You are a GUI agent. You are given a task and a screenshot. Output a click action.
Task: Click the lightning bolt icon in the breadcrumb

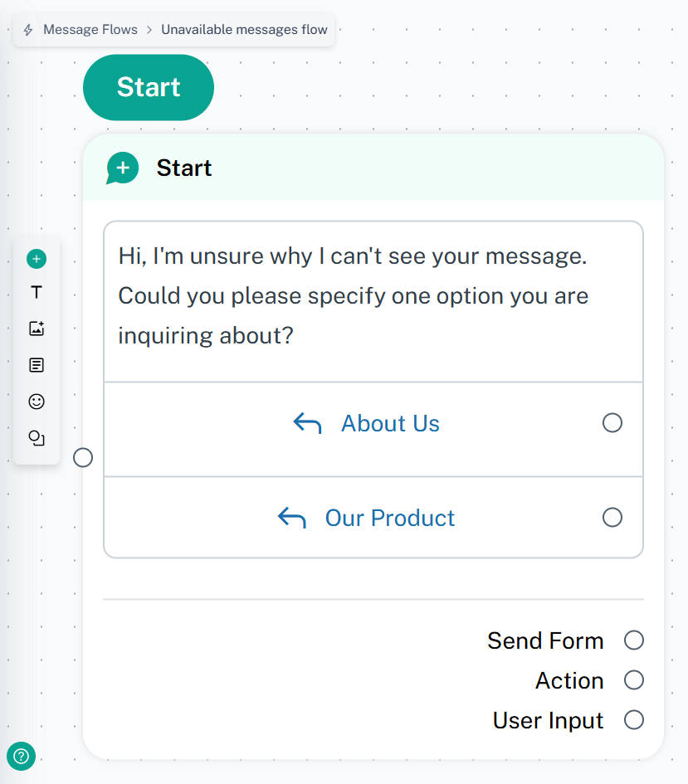(x=28, y=30)
